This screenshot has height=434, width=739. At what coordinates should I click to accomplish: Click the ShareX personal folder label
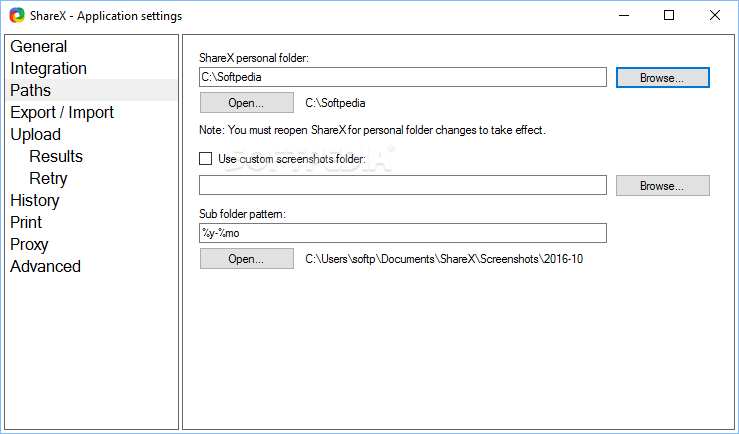coord(254,58)
